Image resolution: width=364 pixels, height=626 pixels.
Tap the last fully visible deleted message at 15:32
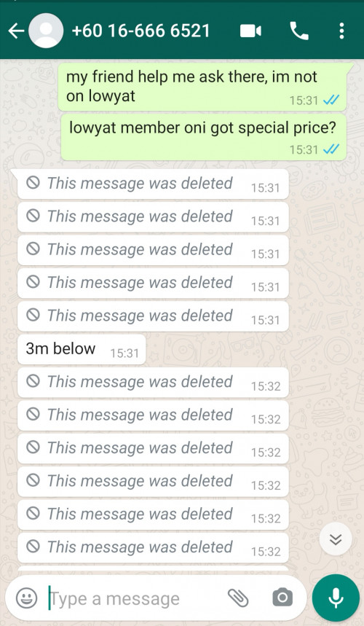pos(153,548)
